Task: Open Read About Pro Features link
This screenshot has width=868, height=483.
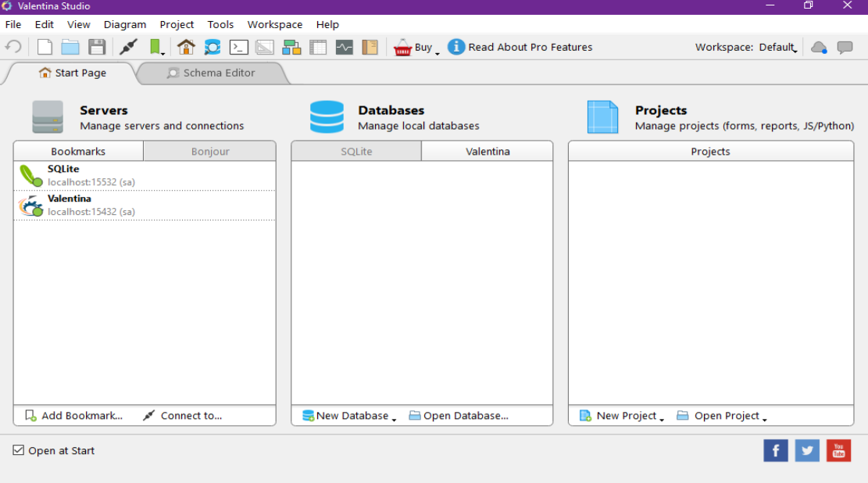Action: [x=530, y=47]
